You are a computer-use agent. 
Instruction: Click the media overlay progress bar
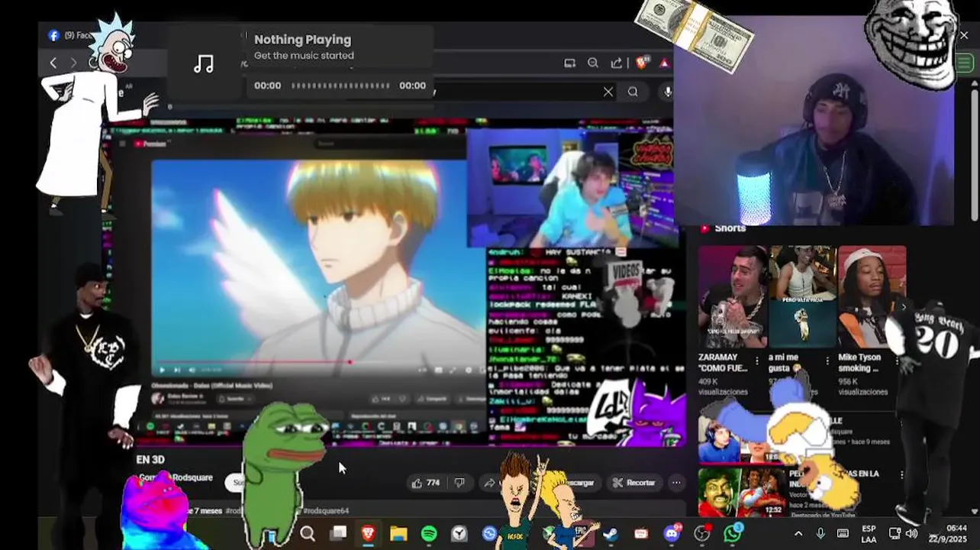coord(340,86)
